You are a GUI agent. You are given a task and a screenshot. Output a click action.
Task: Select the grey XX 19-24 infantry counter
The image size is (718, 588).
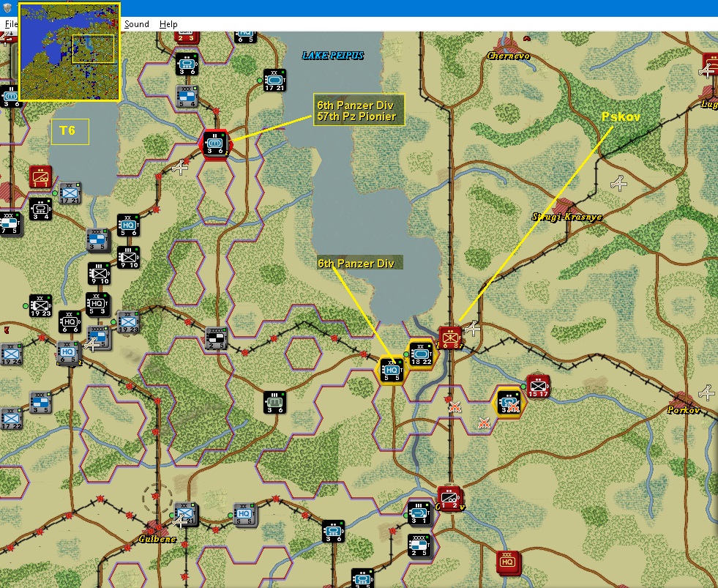(11, 354)
